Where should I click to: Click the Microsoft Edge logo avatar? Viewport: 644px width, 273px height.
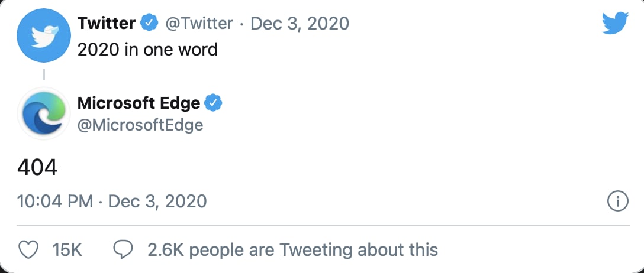coord(43,114)
